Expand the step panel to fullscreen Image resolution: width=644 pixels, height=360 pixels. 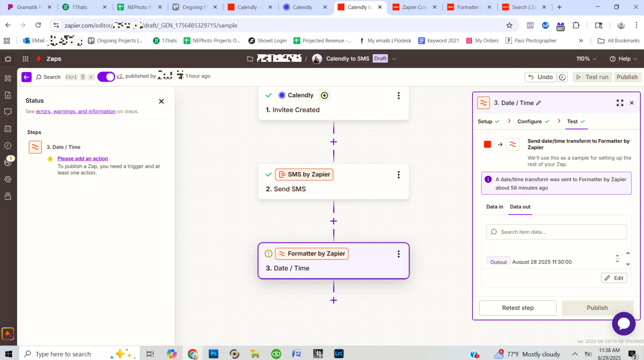tap(620, 103)
